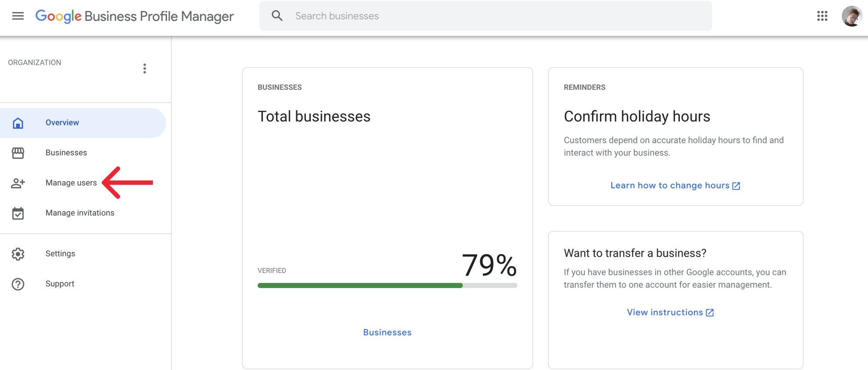Click the Manage users person icon
Screen dimensions: 868x370
pos(18,183)
